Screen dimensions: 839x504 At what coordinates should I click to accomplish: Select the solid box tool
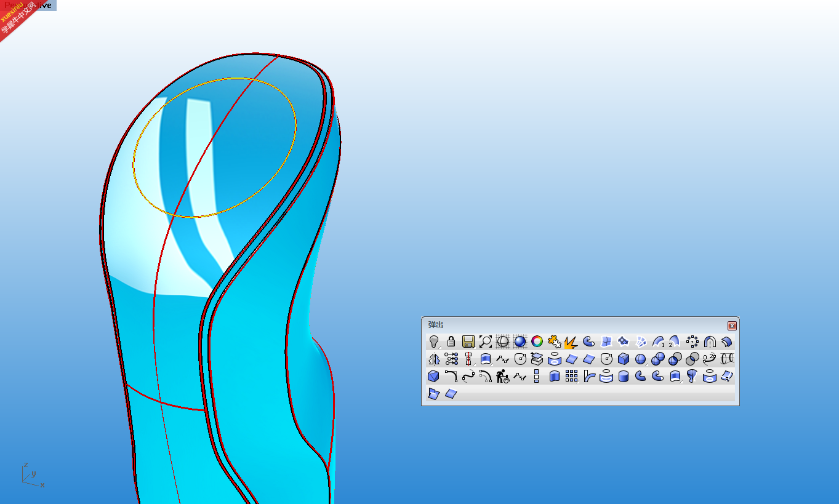pyautogui.click(x=624, y=359)
